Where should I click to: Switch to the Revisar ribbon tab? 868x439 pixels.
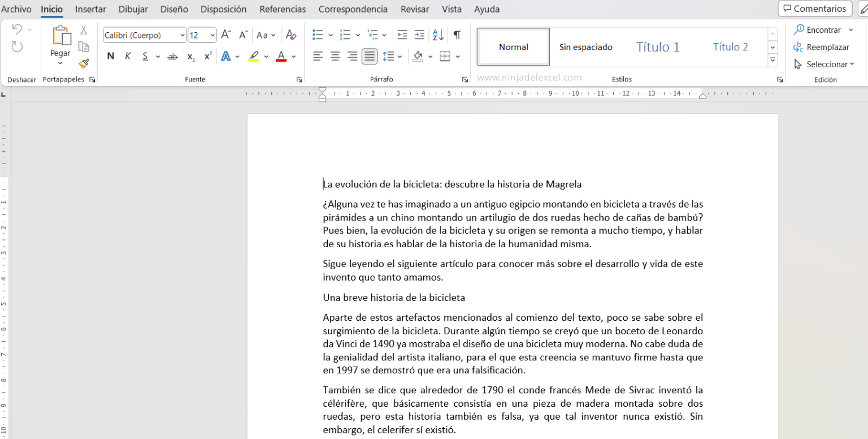[414, 9]
